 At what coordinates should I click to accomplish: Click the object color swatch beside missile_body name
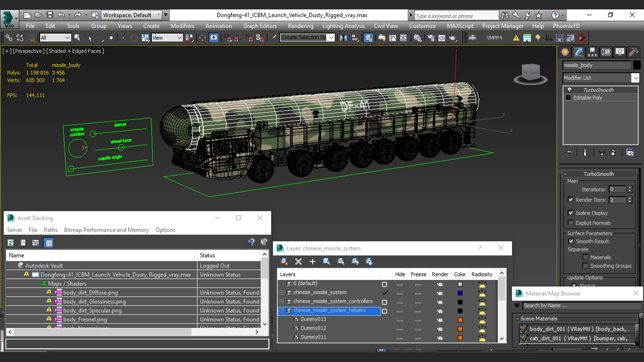(637, 65)
